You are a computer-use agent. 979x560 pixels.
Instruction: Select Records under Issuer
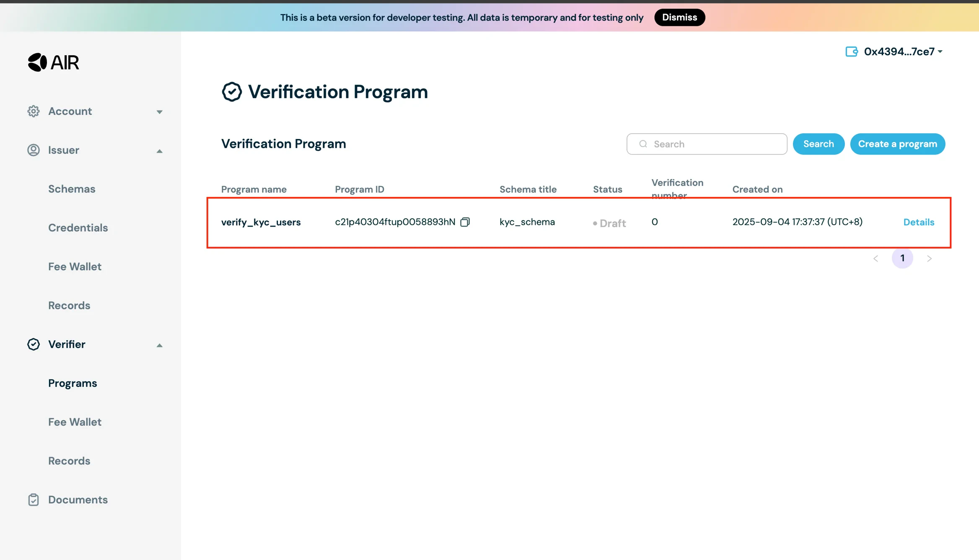pyautogui.click(x=69, y=305)
